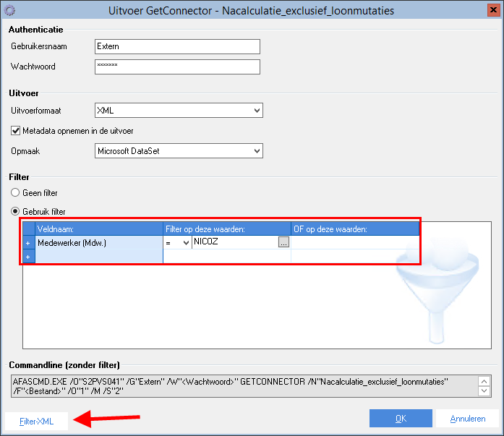This screenshot has height=436, width=504.
Task: Click the Wachtwoord password field
Action: (177, 67)
